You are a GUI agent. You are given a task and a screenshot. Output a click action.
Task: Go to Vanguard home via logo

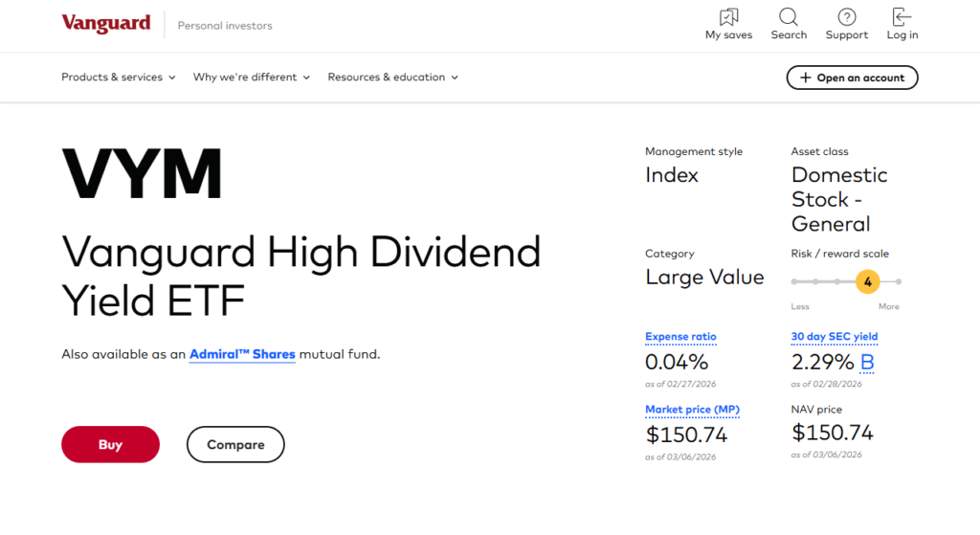[x=105, y=24]
